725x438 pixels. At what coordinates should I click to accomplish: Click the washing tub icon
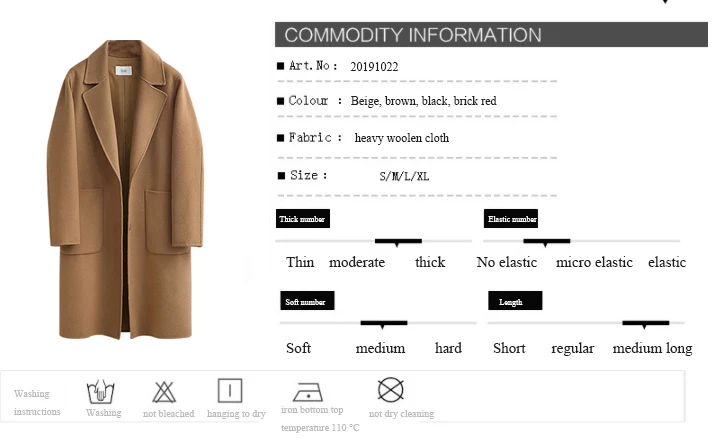point(100,392)
